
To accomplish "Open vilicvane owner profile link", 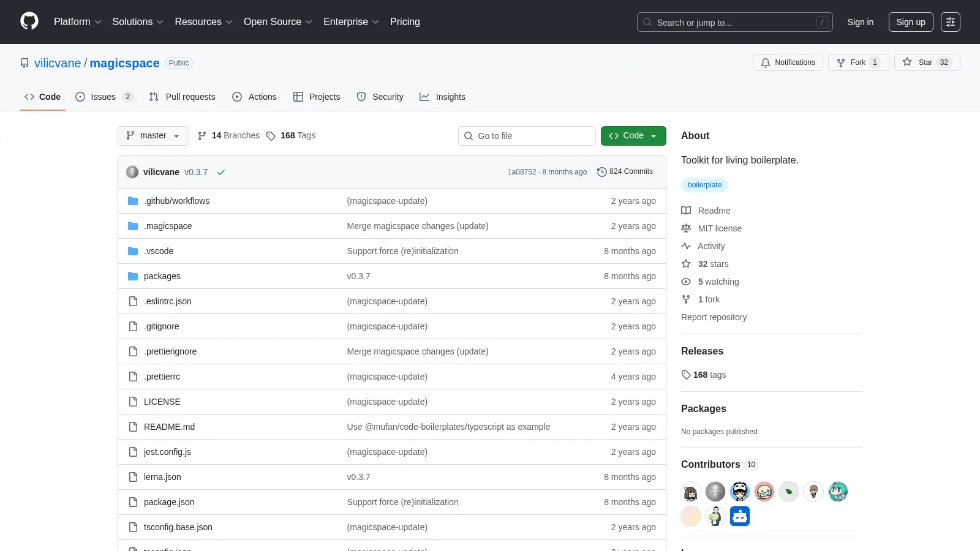I will [x=58, y=63].
